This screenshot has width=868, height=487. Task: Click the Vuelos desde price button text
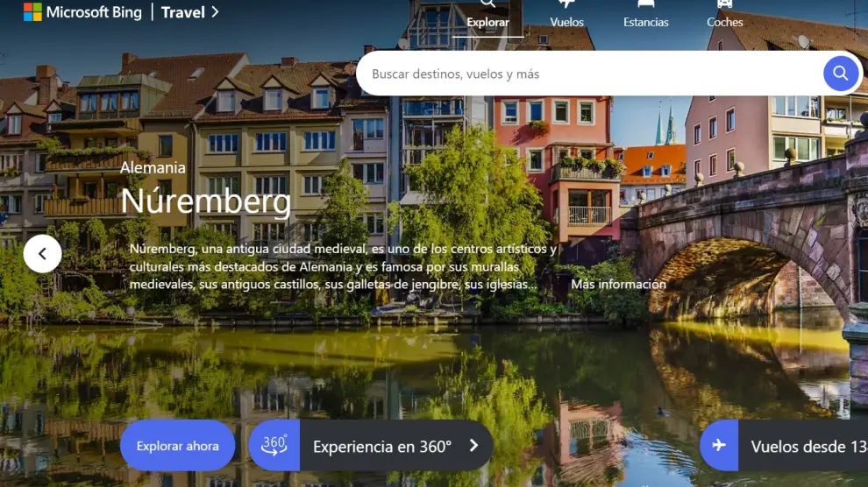807,446
